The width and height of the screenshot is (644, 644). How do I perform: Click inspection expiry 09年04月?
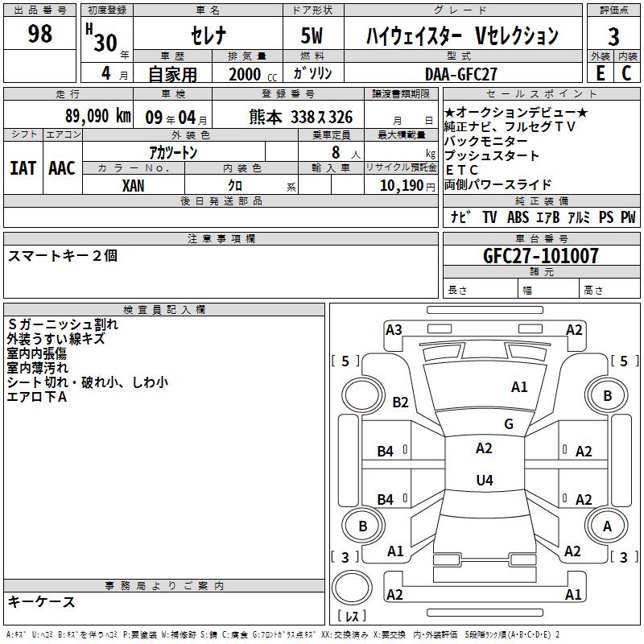tap(175, 118)
